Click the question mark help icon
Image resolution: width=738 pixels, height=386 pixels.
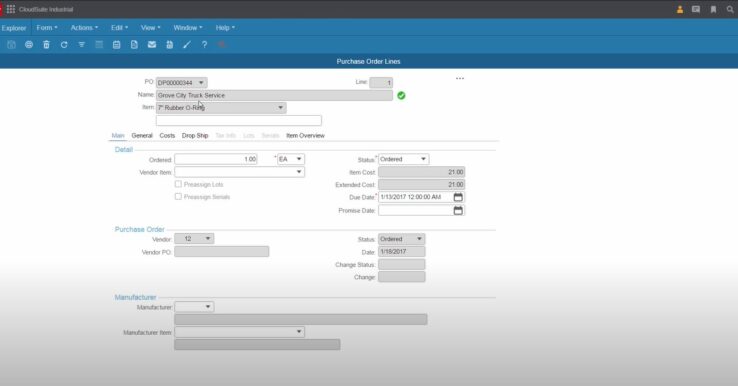point(204,45)
